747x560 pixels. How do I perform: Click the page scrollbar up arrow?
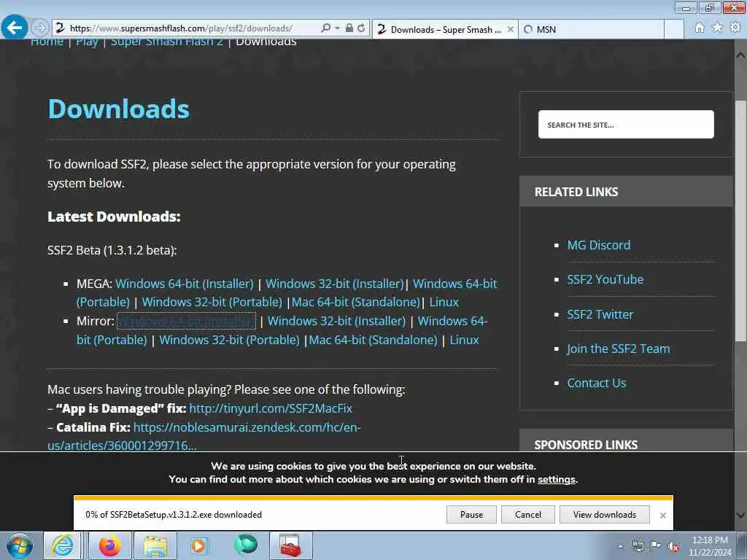740,55
